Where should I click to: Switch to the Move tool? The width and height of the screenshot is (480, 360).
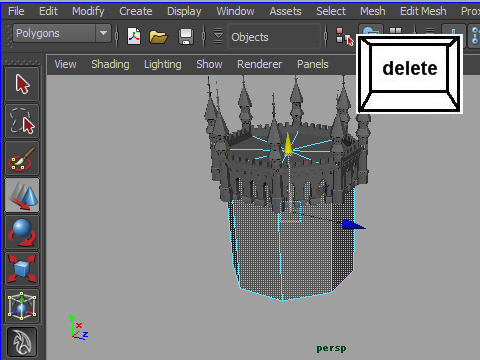(22, 195)
